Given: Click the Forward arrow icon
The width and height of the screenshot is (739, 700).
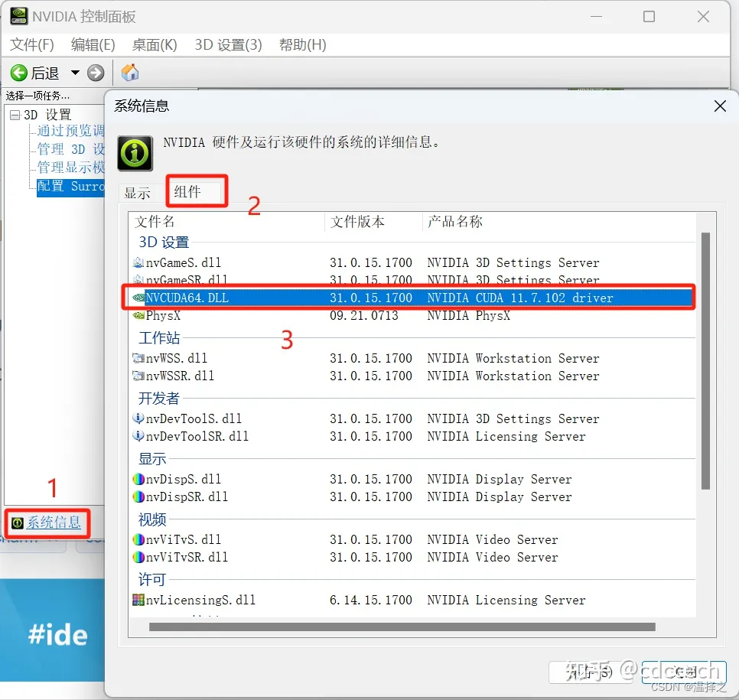Looking at the screenshot, I should pos(96,73).
